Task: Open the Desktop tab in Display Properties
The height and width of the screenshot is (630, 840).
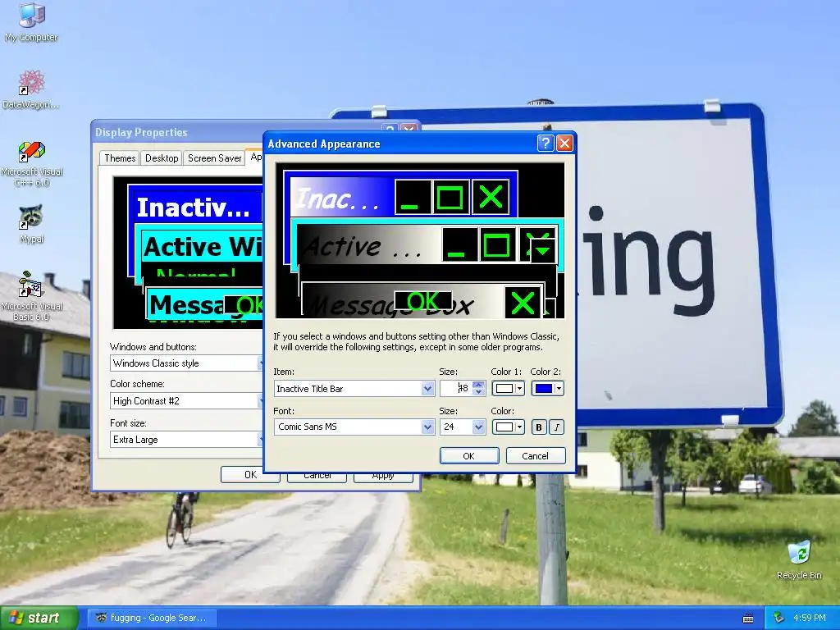Action: pos(162,158)
